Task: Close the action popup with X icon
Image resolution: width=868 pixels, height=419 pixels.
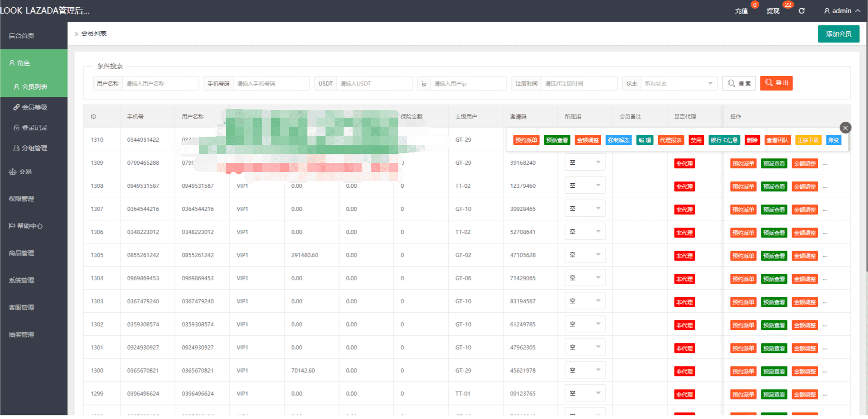Action: coord(845,128)
